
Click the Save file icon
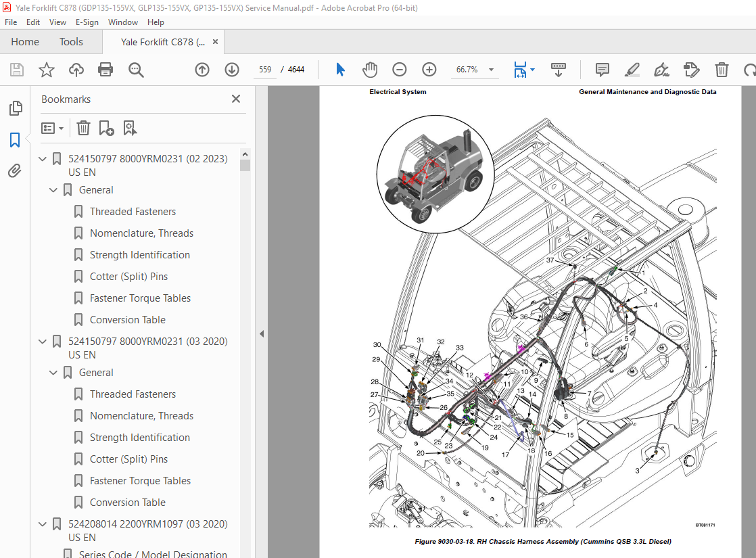[17, 70]
